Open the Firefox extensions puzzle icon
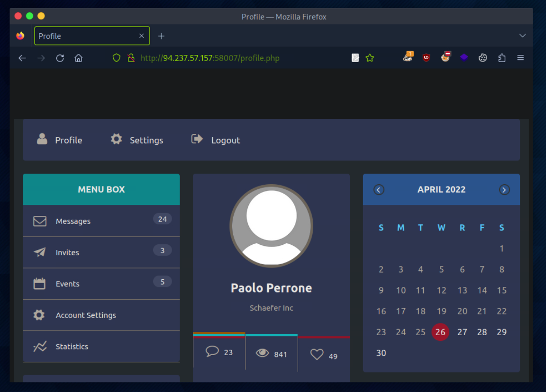Viewport: 546px width, 392px height. (502, 58)
